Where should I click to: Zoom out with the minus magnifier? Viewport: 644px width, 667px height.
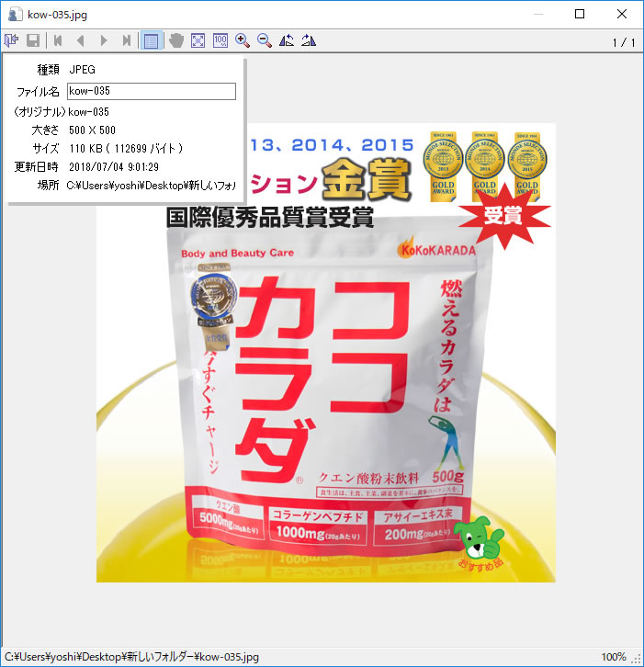tap(265, 40)
